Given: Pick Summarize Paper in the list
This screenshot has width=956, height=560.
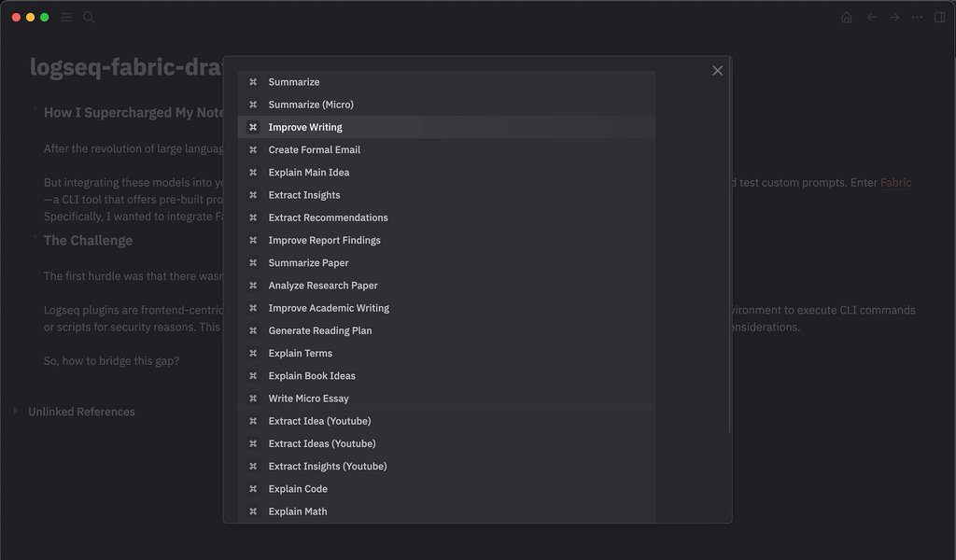Looking at the screenshot, I should tap(446, 262).
